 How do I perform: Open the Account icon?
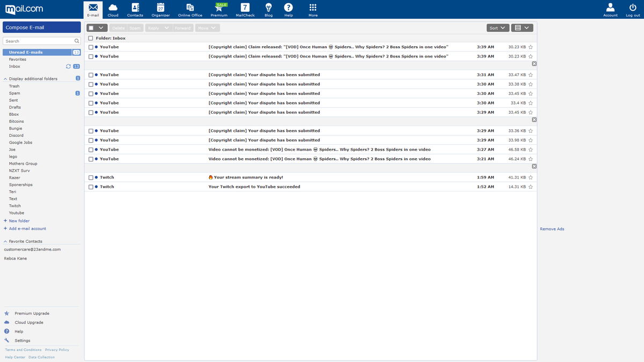610,8
